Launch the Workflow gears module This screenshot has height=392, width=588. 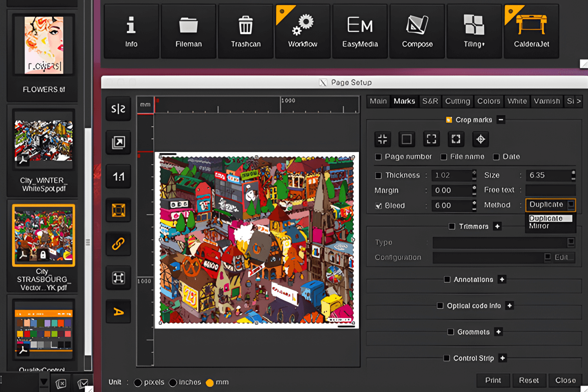pyautogui.click(x=303, y=31)
